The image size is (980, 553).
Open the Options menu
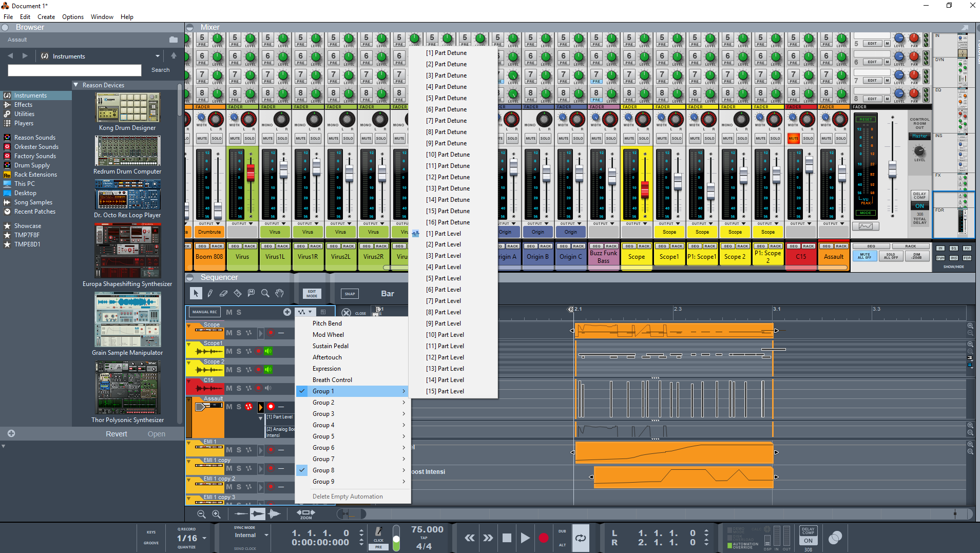(x=73, y=16)
